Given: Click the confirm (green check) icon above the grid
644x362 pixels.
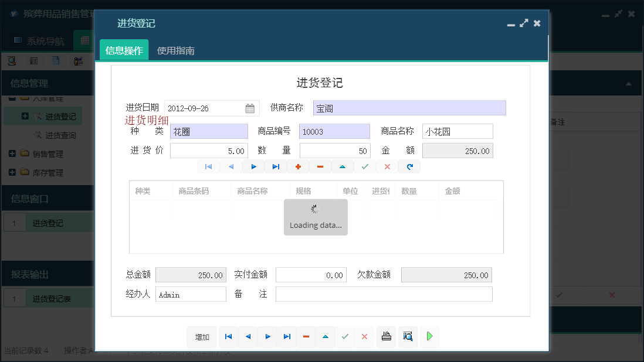Looking at the screenshot, I should [365, 166].
